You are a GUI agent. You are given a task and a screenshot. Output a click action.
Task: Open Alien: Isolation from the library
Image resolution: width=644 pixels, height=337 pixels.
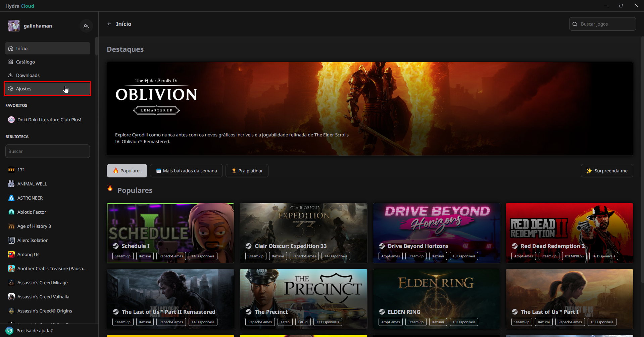pos(33,240)
